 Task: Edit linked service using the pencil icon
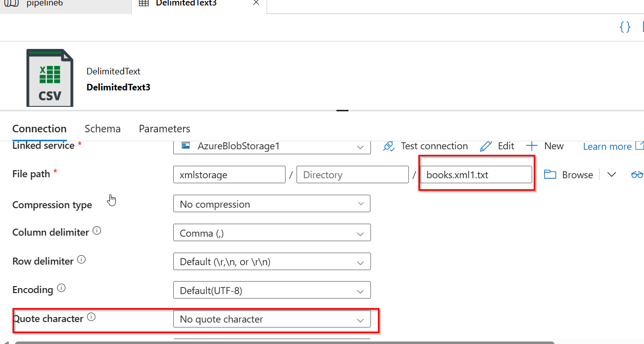point(486,146)
